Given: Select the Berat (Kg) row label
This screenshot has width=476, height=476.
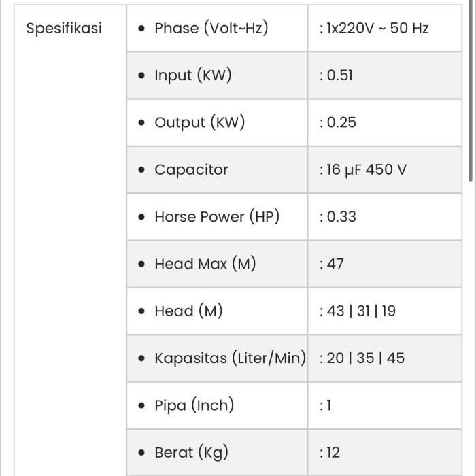Looking at the screenshot, I should coord(191,452).
